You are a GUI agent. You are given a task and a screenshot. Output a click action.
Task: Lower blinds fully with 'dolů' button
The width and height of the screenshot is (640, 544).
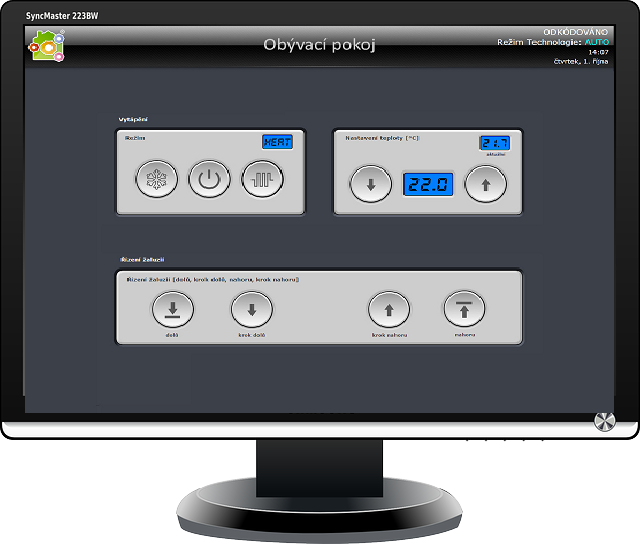[173, 310]
